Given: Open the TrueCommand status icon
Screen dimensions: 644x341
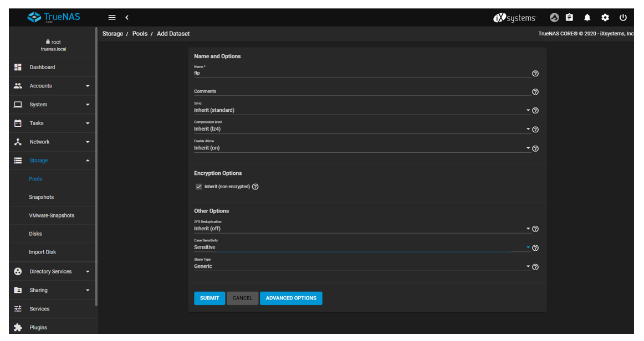Looking at the screenshot, I should (x=554, y=17).
